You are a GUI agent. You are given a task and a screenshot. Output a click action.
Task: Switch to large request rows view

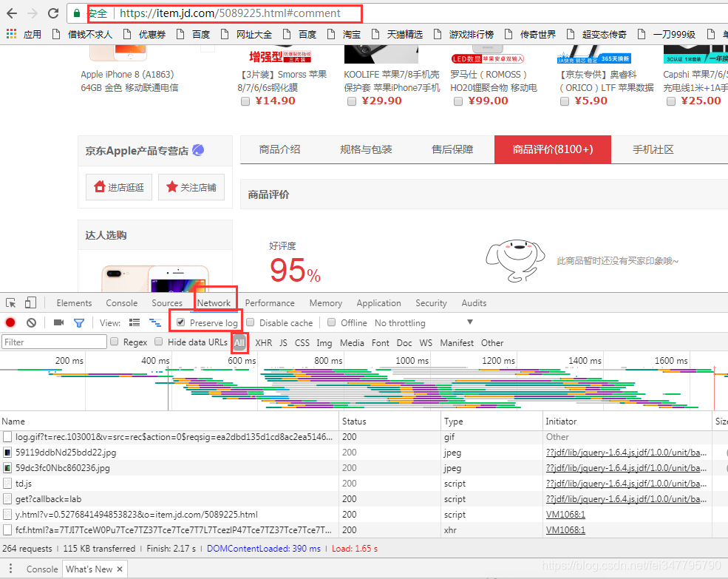tap(135, 322)
